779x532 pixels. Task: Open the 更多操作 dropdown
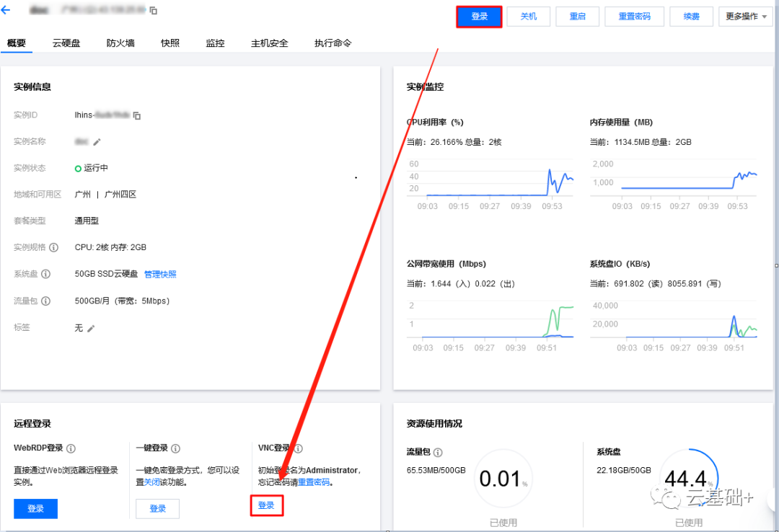[x=746, y=17]
